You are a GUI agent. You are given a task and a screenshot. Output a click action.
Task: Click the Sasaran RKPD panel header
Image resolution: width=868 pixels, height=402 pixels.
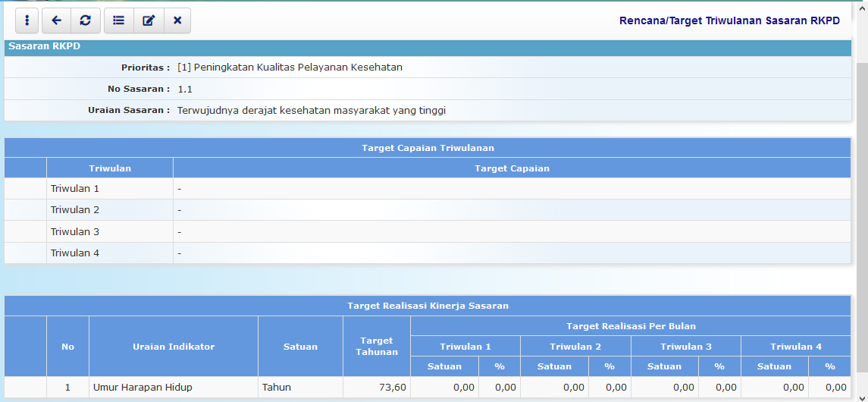coord(45,46)
